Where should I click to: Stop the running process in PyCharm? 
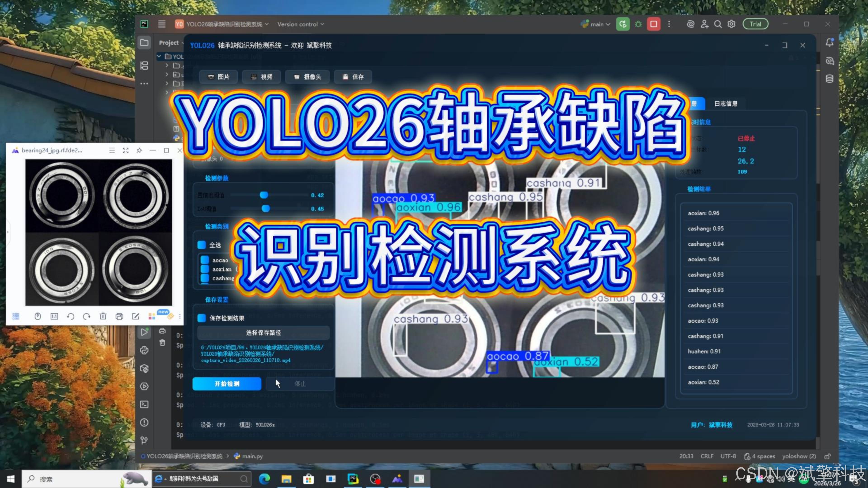[x=653, y=24]
